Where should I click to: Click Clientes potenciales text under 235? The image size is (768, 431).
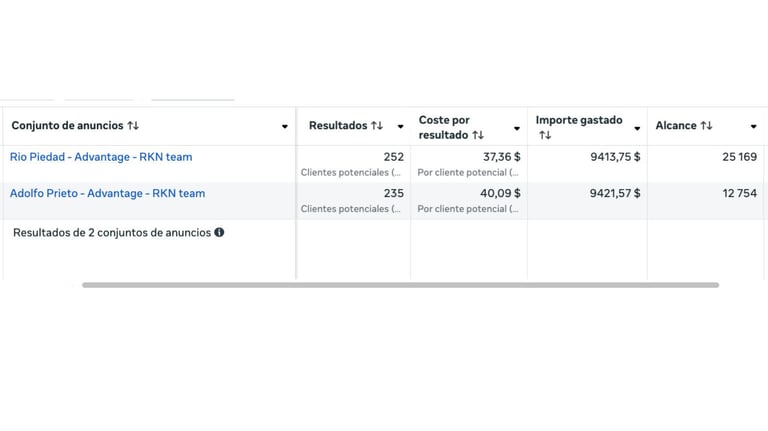click(350, 209)
